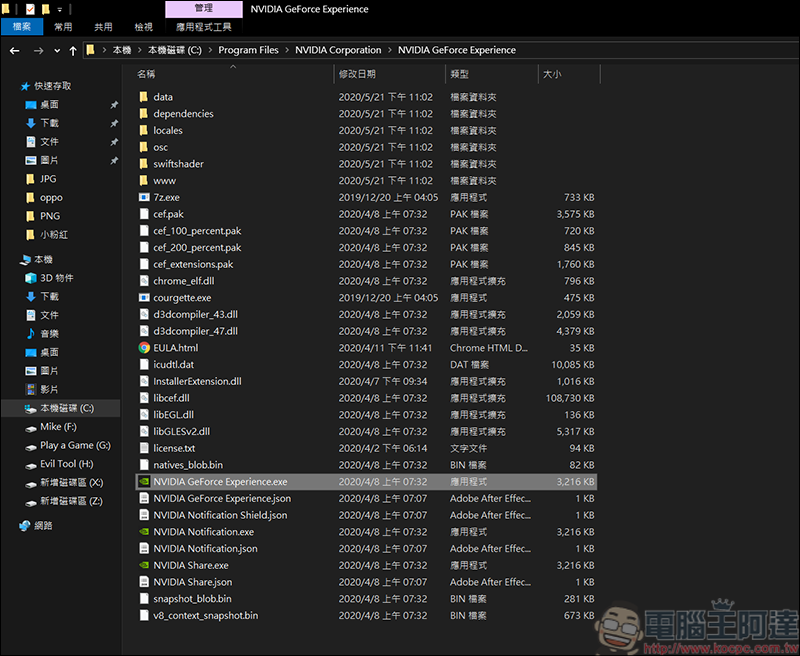The height and width of the screenshot is (656, 800).
Task: Select the www folder name
Action: coord(165,181)
